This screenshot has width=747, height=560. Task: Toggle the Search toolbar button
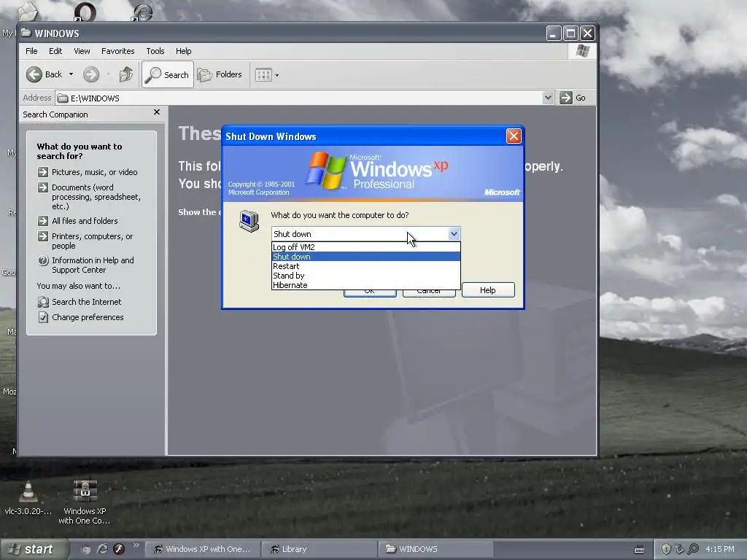coord(168,75)
